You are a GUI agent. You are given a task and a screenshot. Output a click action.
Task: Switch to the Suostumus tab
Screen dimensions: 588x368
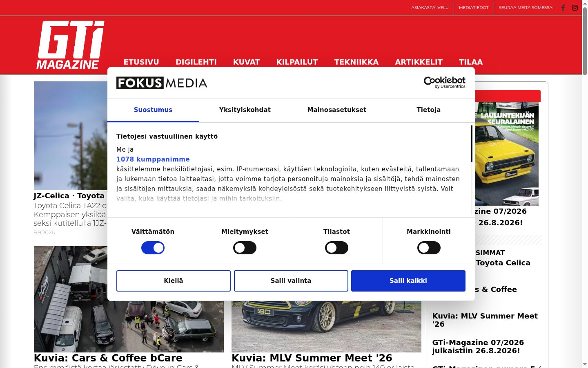(x=153, y=110)
